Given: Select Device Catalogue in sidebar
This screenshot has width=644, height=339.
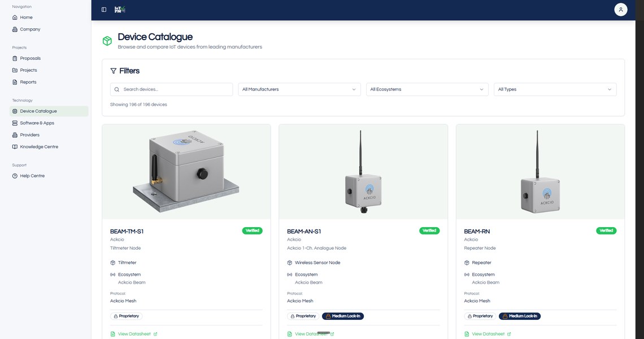Looking at the screenshot, I should (49, 111).
